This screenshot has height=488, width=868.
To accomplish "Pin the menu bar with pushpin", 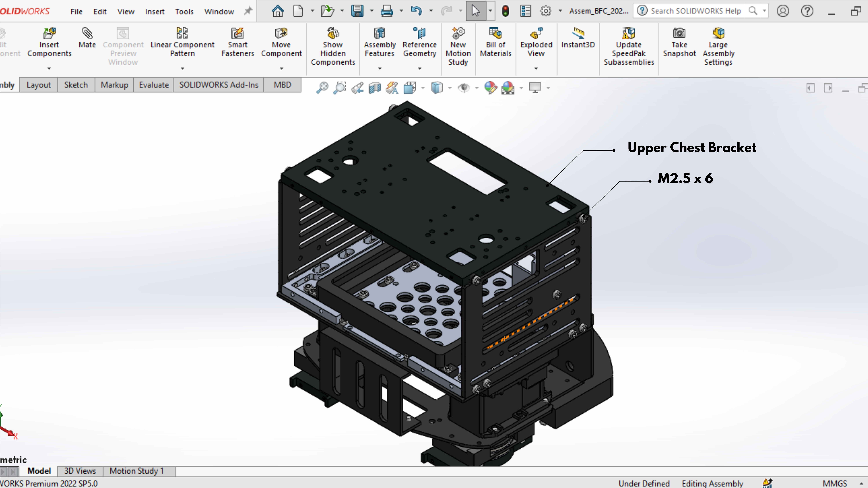I will click(248, 11).
